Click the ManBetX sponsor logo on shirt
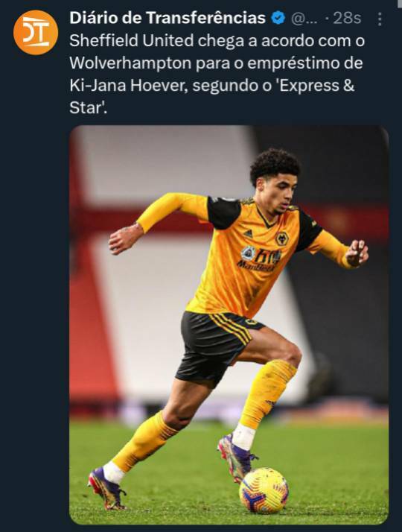This screenshot has width=402, height=532. point(261,259)
